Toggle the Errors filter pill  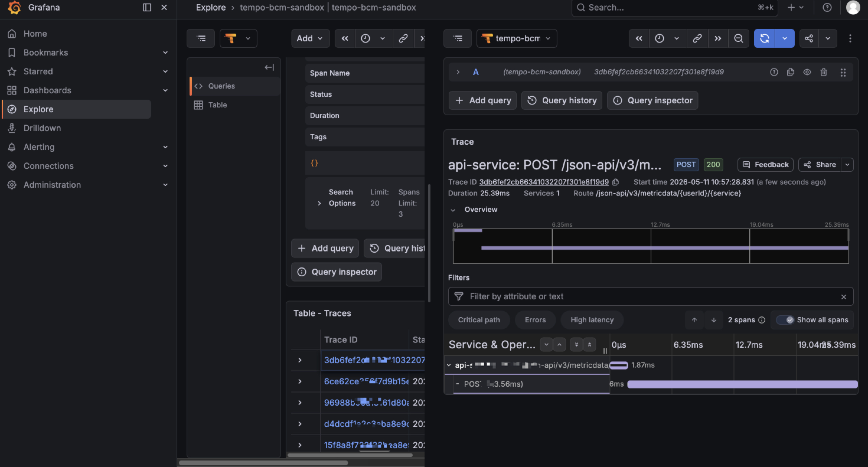click(x=535, y=320)
